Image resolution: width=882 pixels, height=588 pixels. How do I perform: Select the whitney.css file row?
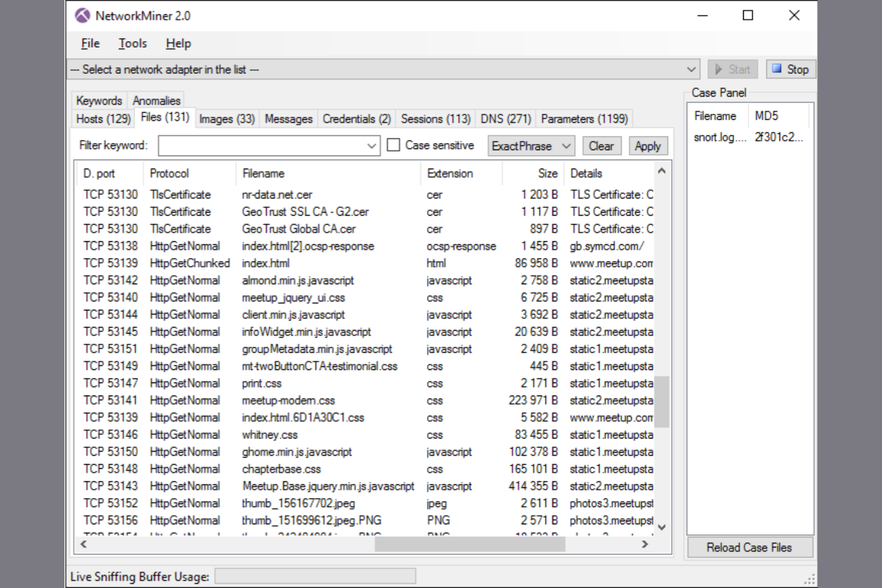[365, 435]
